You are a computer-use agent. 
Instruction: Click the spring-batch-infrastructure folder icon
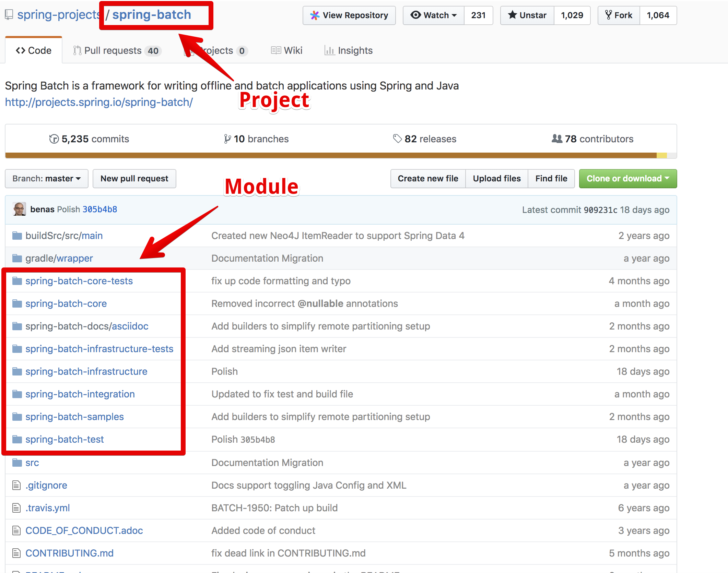coord(17,371)
